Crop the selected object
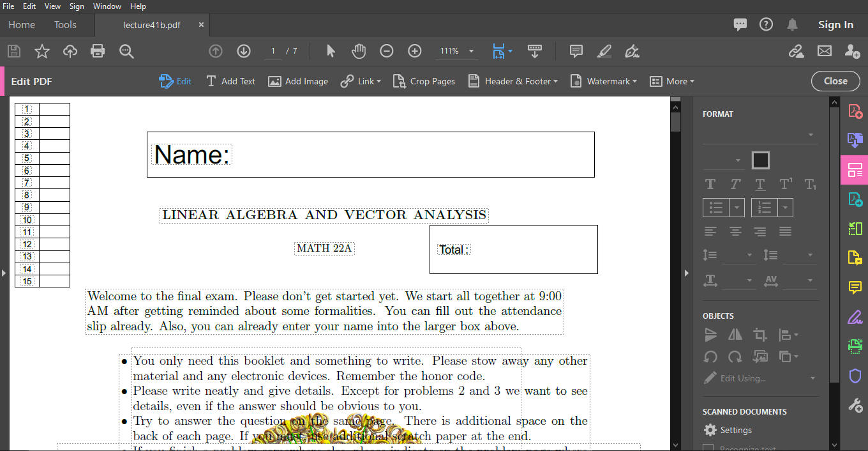The image size is (868, 451). coord(759,334)
